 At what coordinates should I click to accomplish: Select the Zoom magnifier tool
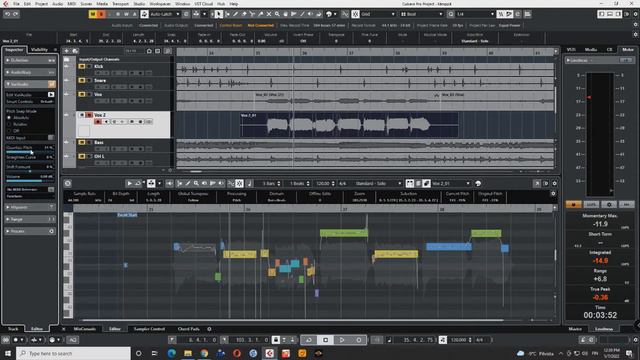pyautogui.click(x=277, y=14)
